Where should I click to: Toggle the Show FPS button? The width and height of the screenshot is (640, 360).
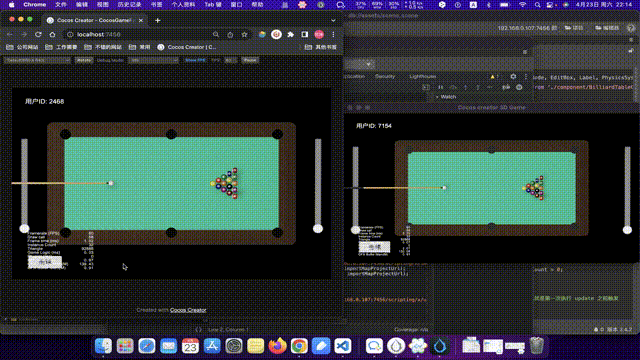click(195, 60)
